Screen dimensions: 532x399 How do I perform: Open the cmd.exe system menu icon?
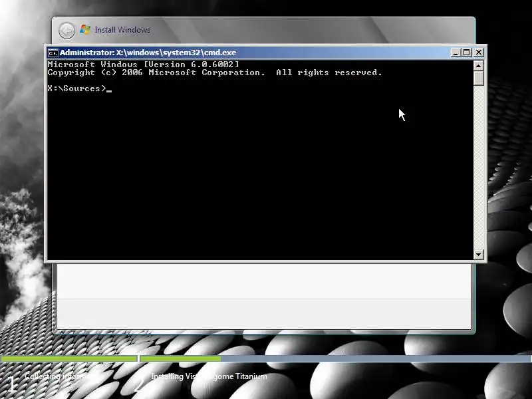53,53
